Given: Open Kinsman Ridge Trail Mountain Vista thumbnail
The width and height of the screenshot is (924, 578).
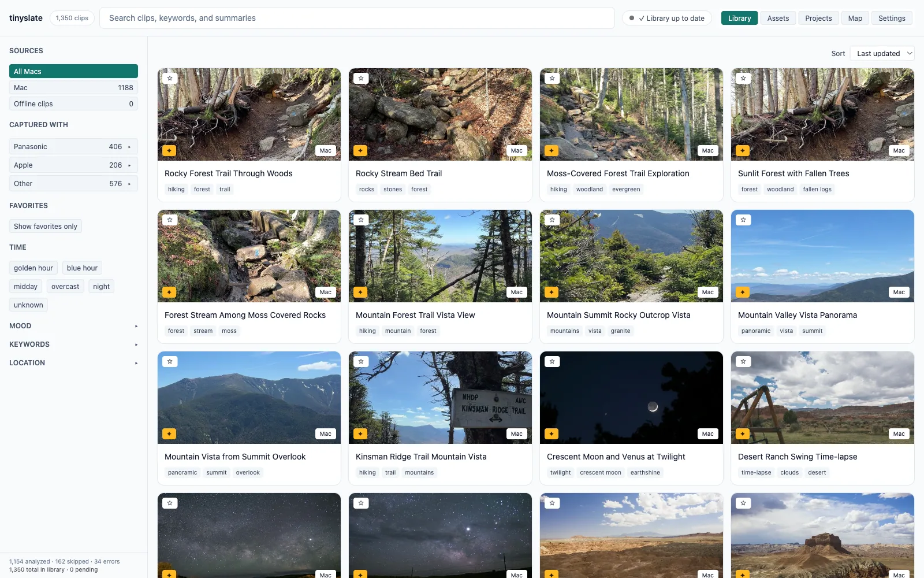Looking at the screenshot, I should 440,398.
